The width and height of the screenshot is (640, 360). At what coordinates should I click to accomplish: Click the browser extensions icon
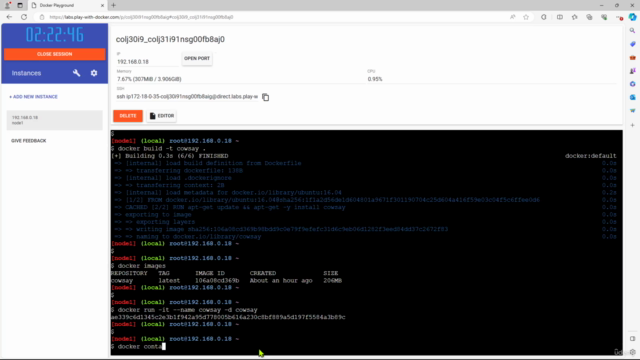(544, 17)
